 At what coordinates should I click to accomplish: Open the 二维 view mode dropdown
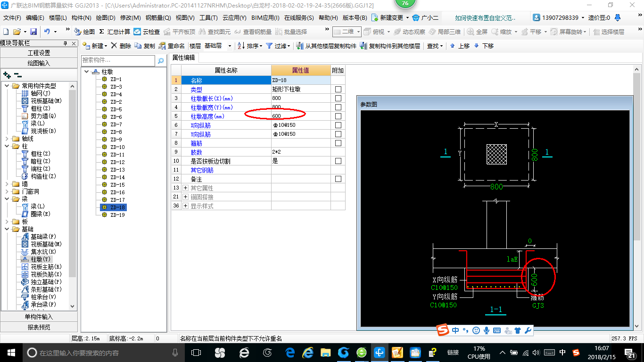tap(359, 32)
